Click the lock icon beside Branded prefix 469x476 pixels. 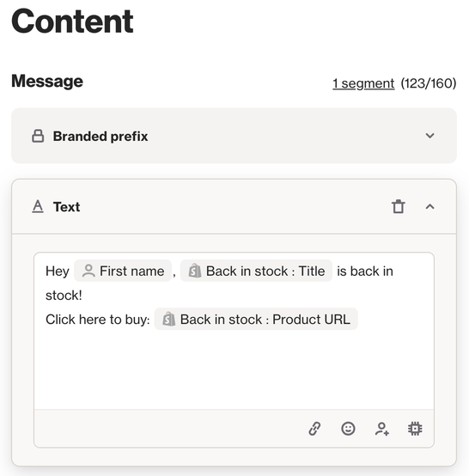38,136
